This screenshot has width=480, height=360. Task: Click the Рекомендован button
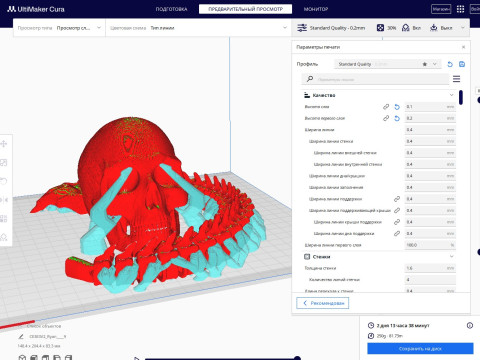pyautogui.click(x=323, y=303)
